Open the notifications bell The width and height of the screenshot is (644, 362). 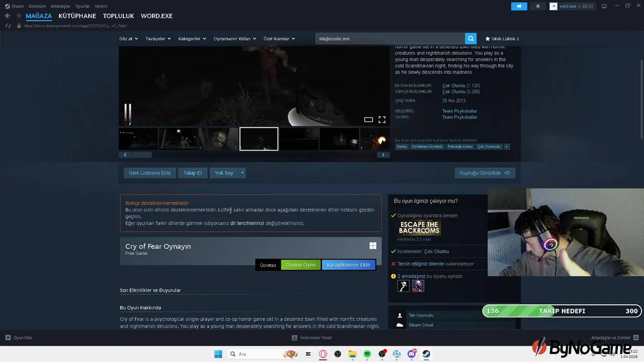tap(538, 6)
